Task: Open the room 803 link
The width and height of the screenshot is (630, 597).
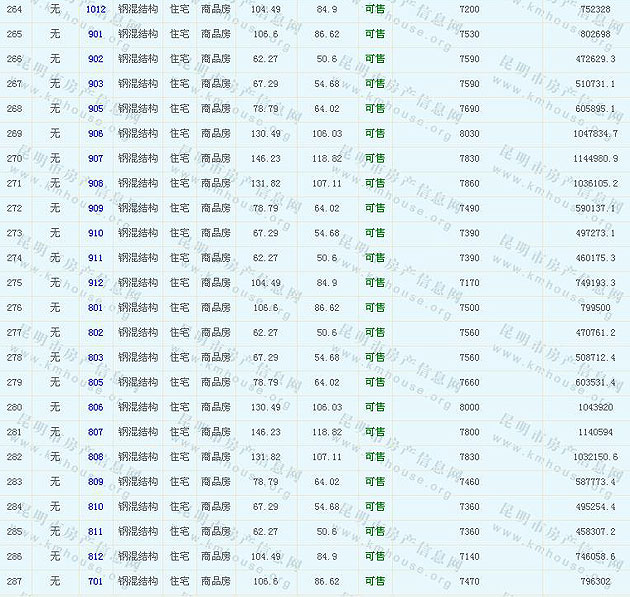Action: (x=96, y=357)
